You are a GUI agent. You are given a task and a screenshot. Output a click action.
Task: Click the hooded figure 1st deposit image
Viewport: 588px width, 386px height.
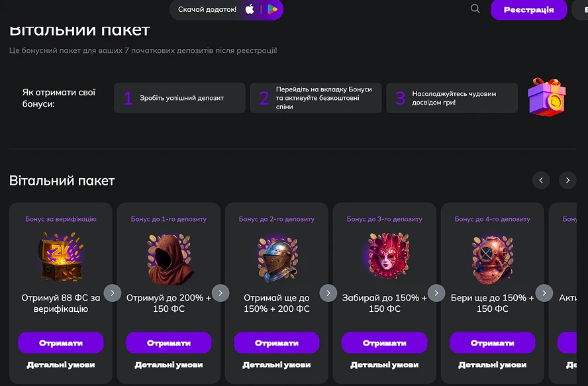click(168, 259)
